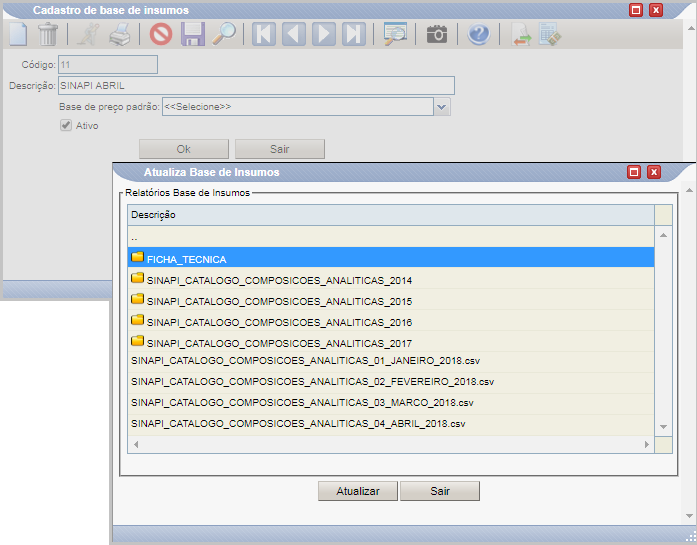
Task: Close the Atualiza Base de Insumos window
Action: click(654, 172)
